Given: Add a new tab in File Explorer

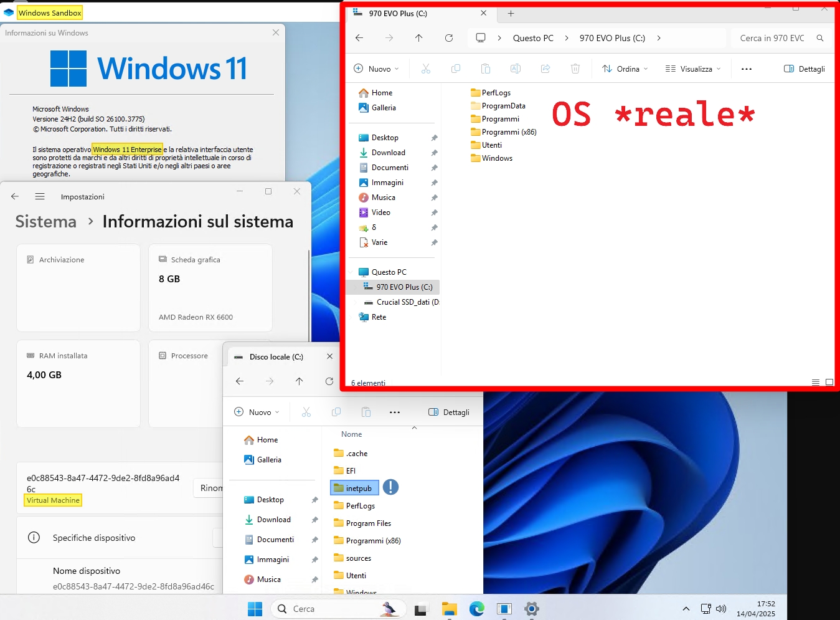Looking at the screenshot, I should 511,13.
